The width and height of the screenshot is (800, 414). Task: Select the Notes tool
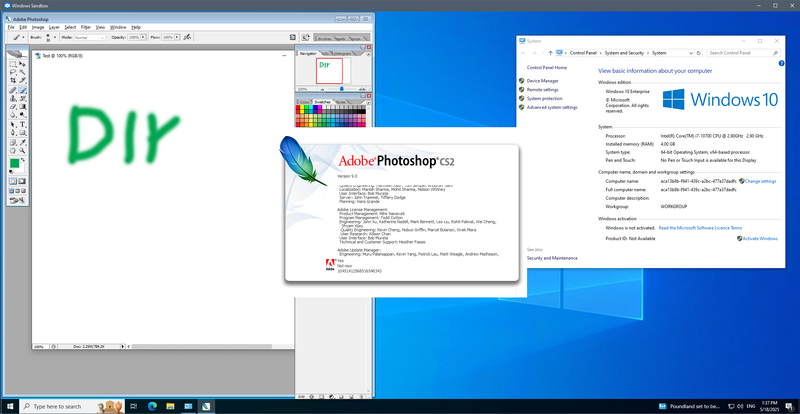13,142
